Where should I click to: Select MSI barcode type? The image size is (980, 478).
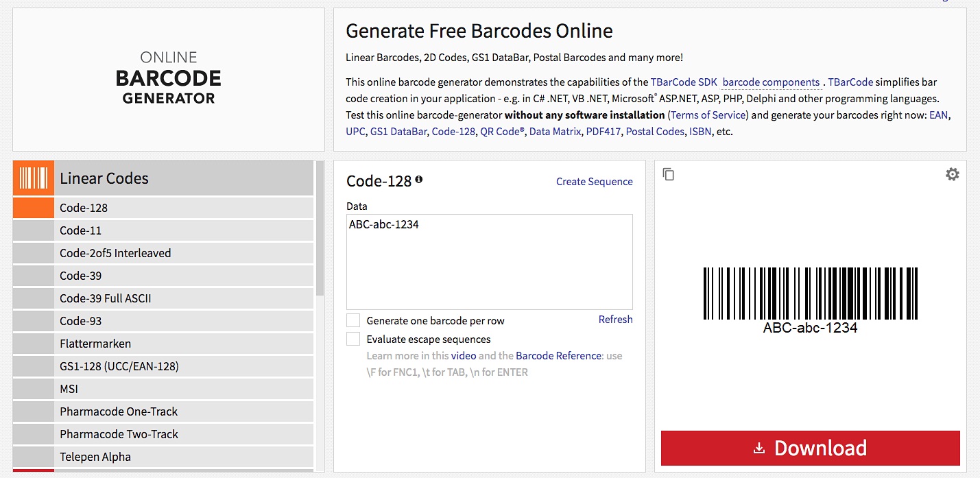click(163, 389)
